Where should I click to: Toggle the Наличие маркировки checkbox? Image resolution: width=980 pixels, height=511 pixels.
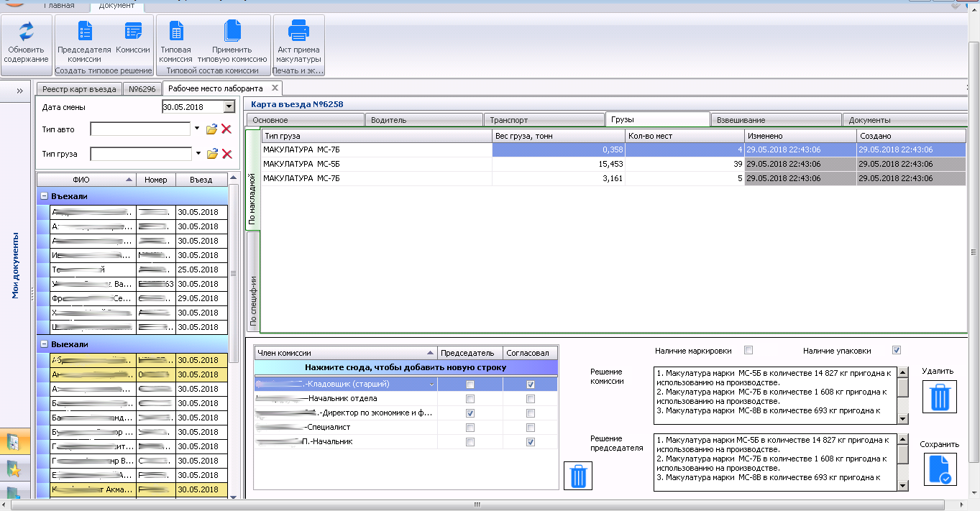coord(748,351)
